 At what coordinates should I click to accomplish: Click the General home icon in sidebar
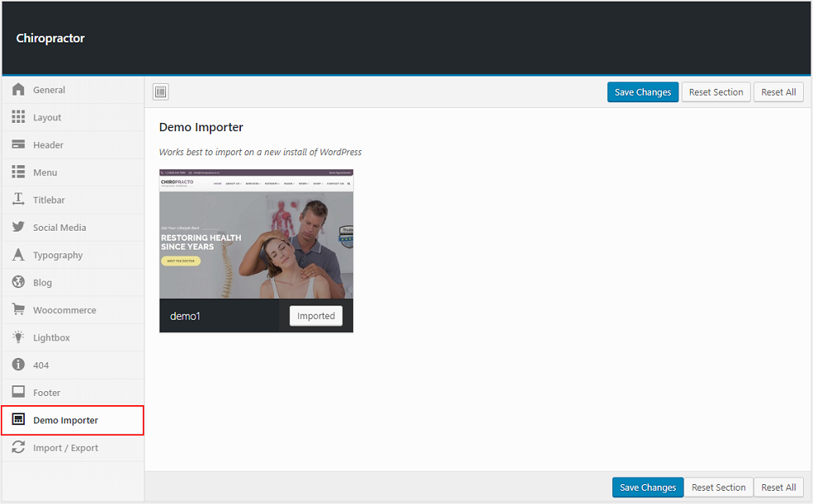coord(18,90)
